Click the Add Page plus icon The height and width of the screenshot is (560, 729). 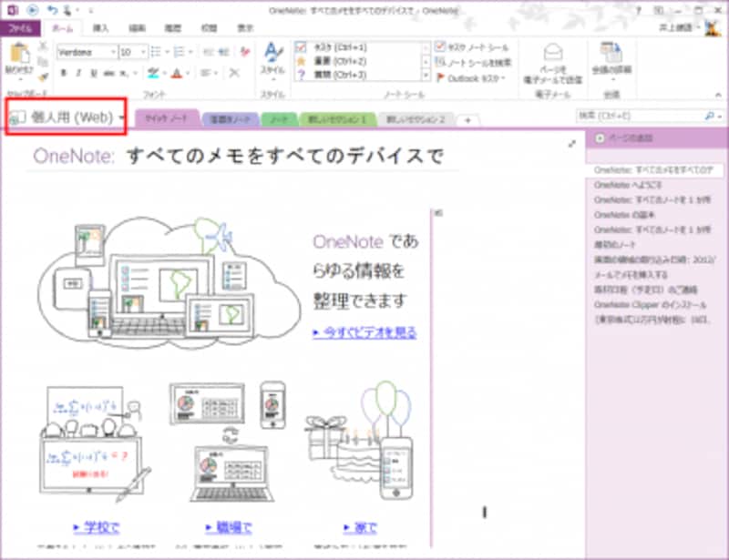click(601, 138)
